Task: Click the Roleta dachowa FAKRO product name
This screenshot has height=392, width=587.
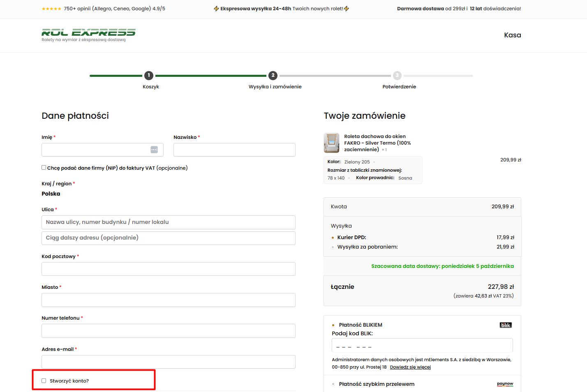Action: click(x=377, y=143)
